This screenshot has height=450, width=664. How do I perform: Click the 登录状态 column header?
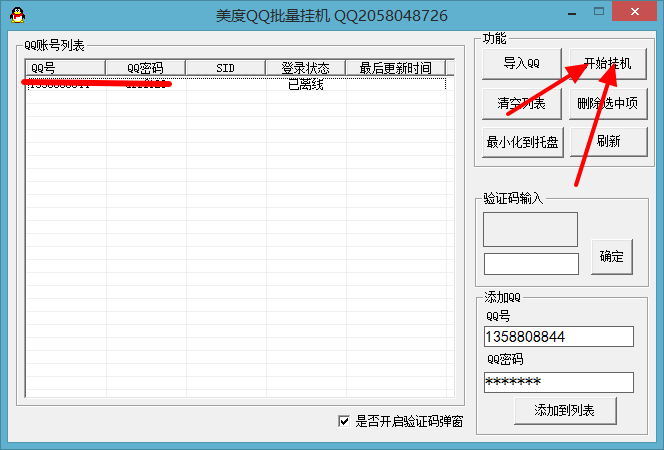click(305, 68)
